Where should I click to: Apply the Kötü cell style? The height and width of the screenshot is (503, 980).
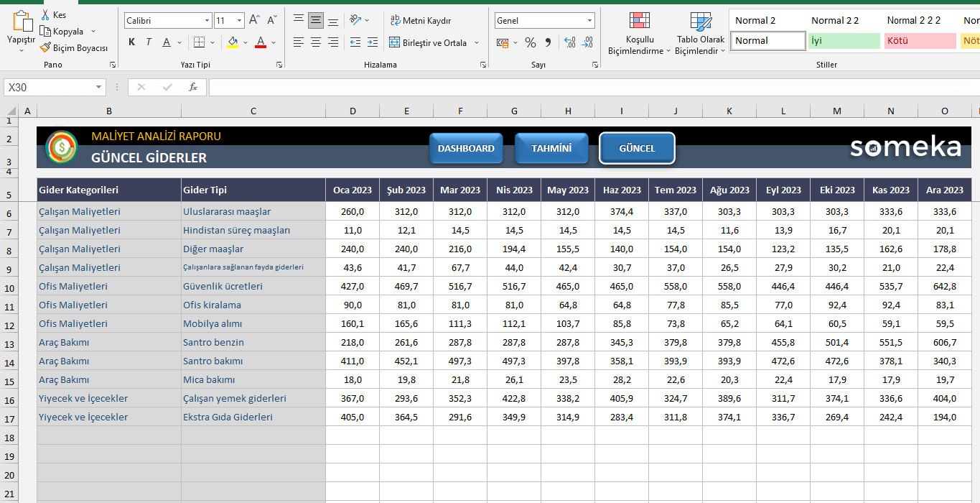tap(920, 41)
